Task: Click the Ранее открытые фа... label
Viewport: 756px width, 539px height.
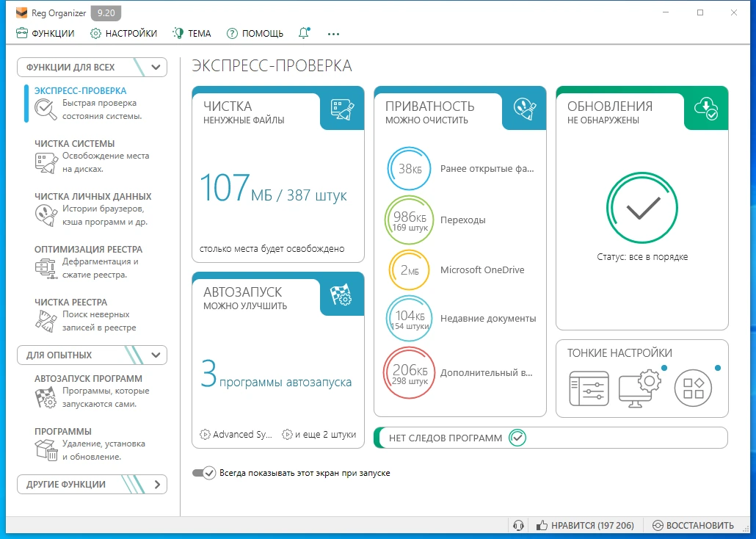Action: pos(487,169)
